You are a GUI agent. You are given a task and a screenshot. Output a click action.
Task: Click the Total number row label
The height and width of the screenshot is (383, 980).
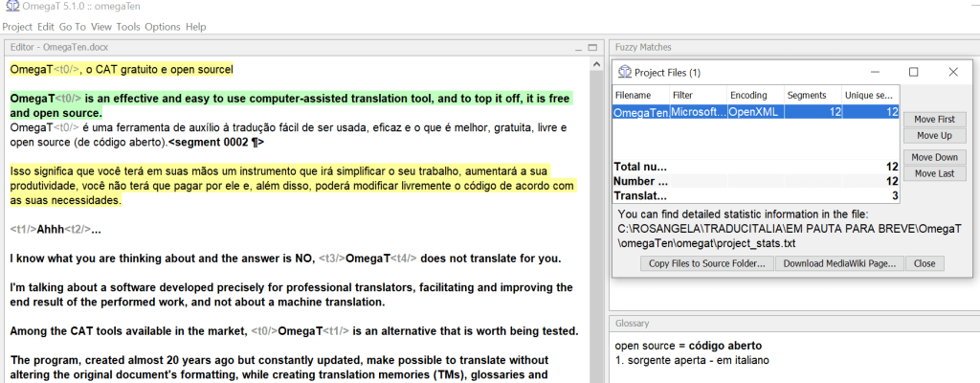pos(640,168)
